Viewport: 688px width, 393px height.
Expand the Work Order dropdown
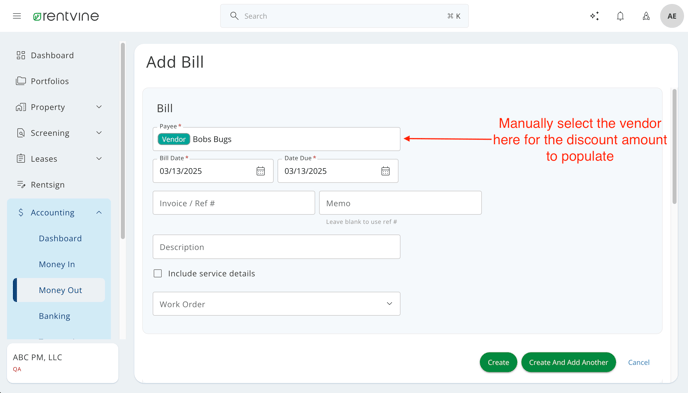(276, 304)
